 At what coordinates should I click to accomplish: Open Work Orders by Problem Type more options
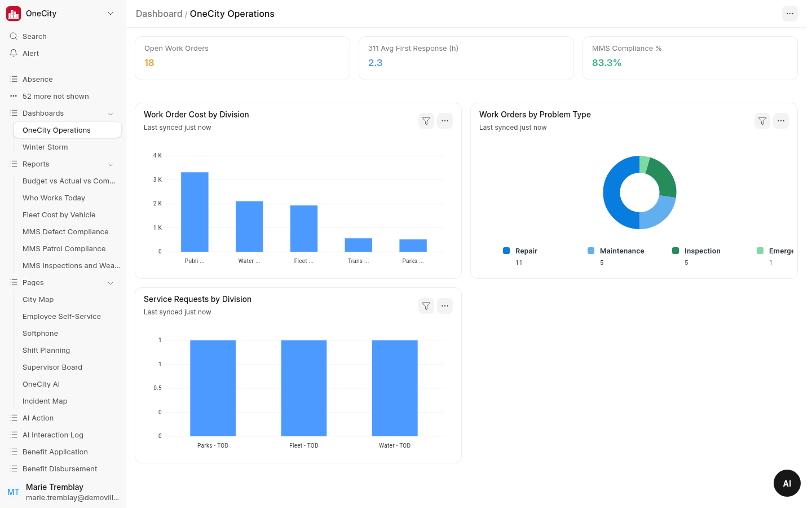[x=781, y=121]
